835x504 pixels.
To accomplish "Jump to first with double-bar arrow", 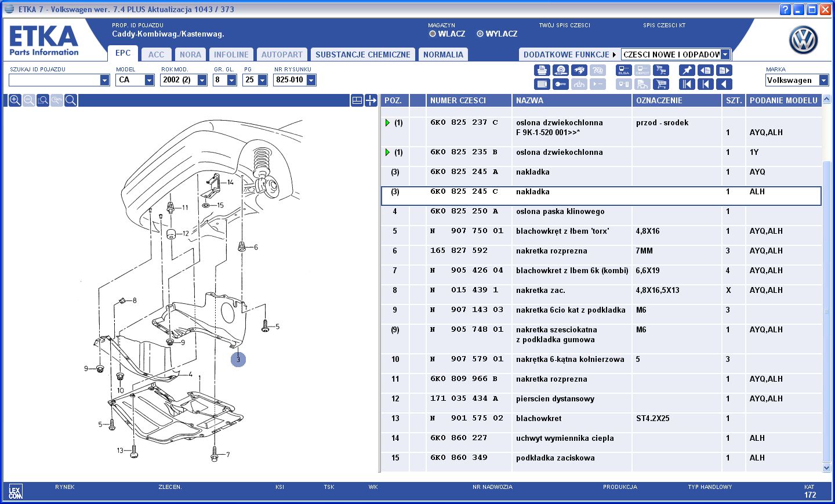I will coord(687,84).
